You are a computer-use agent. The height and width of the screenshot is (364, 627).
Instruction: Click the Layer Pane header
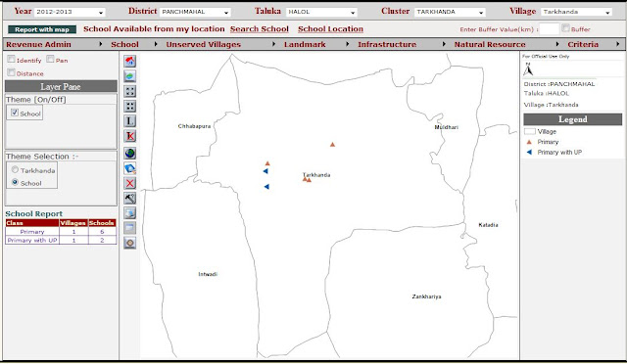click(61, 87)
